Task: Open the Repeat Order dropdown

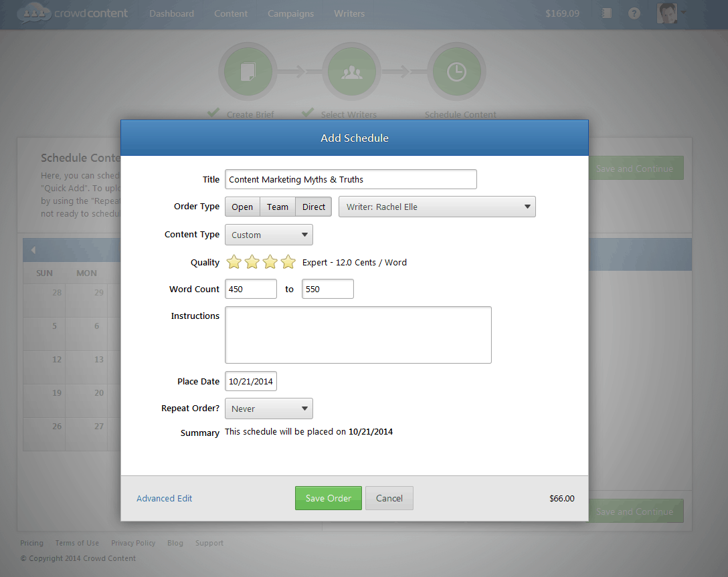Action: [x=269, y=409]
